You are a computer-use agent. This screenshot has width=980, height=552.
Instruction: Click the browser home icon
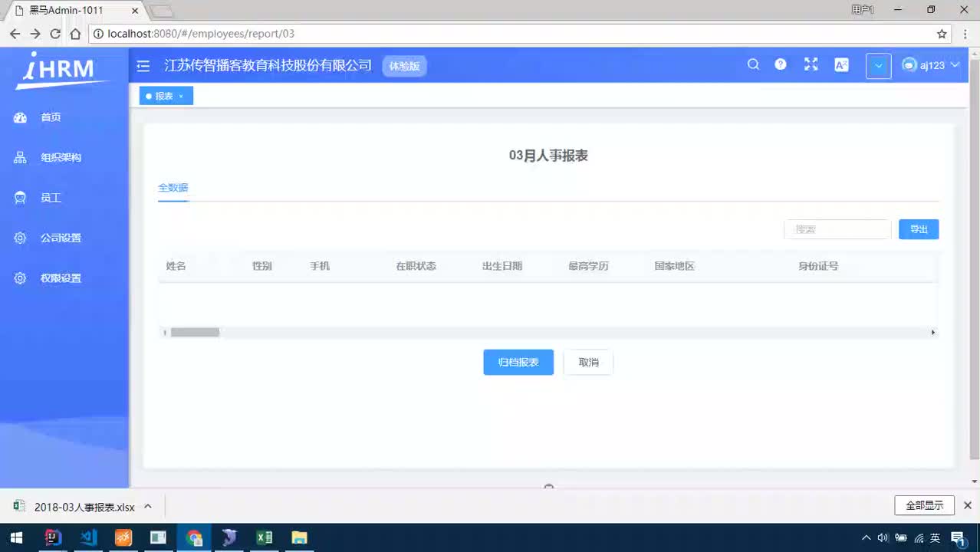(x=75, y=34)
